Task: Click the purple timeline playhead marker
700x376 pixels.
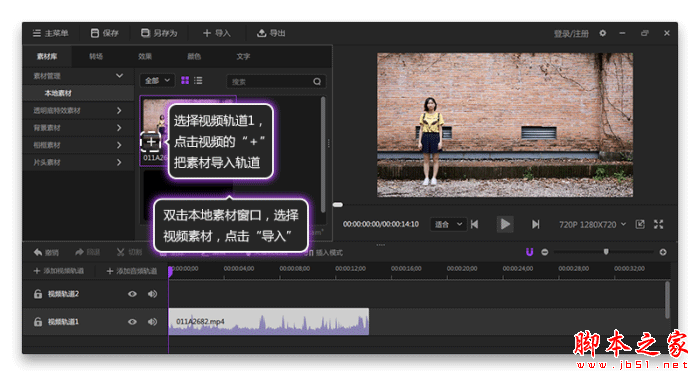Action: [171, 272]
